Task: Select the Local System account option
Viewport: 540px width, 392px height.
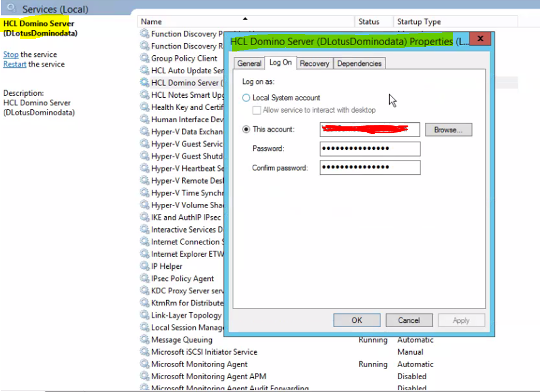Action: [x=245, y=98]
